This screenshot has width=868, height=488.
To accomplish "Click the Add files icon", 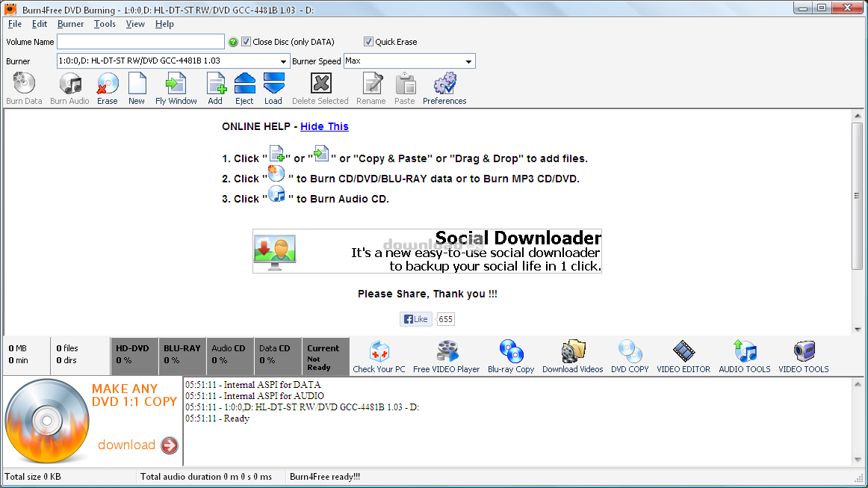I will (x=216, y=84).
